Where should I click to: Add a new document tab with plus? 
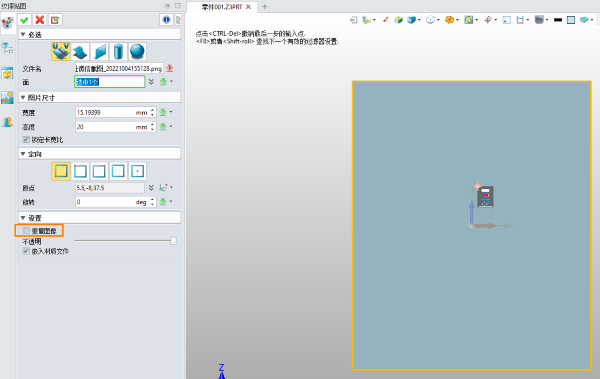click(264, 7)
